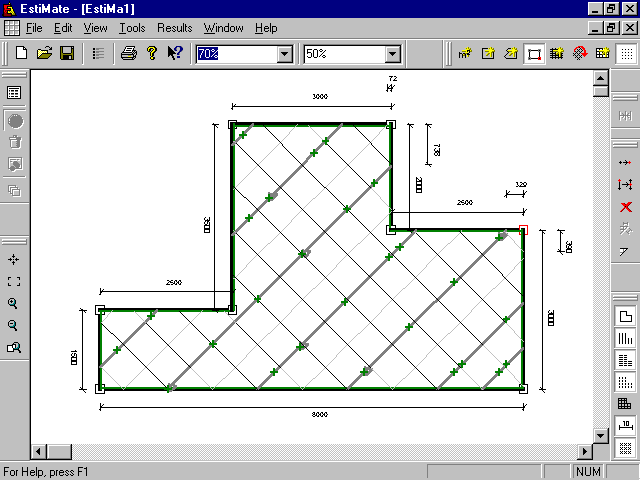
Task: Click the document control grid icon in menu bar
Action: tap(11, 28)
